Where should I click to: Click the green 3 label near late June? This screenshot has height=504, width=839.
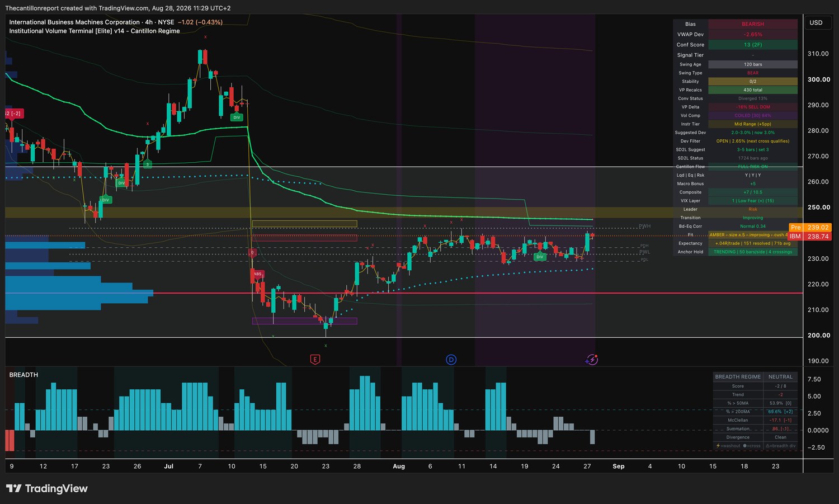click(x=147, y=164)
